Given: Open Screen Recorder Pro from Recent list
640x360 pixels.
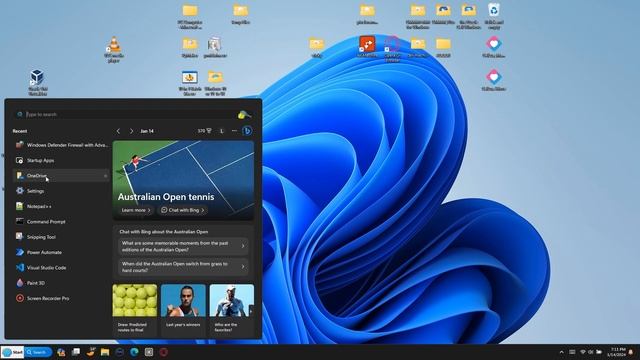Looking at the screenshot, I should (x=61, y=298).
